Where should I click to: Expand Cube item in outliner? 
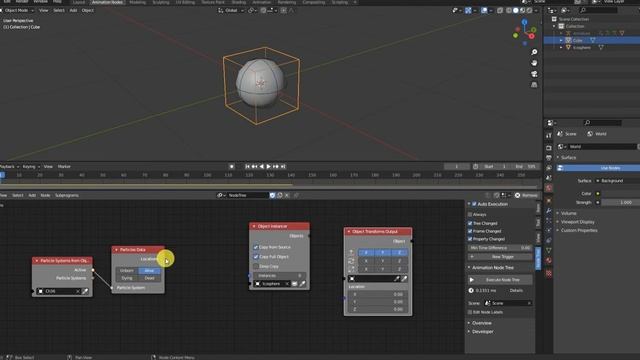pos(561,40)
